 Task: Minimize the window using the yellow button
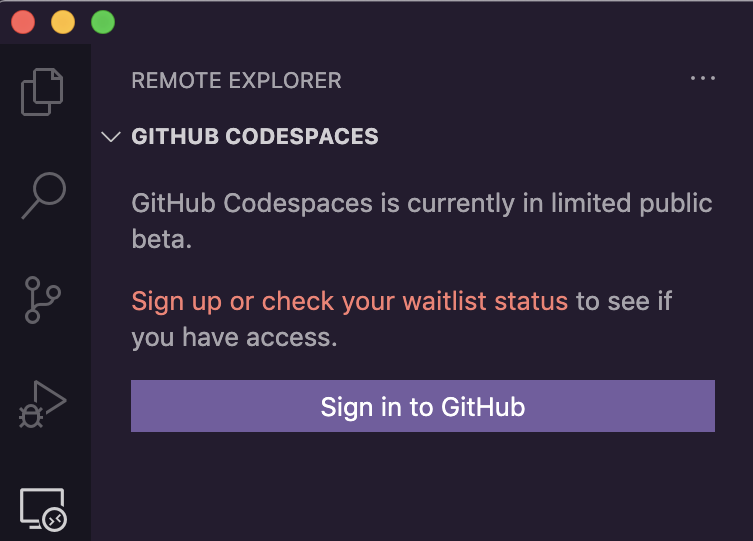pos(63,21)
